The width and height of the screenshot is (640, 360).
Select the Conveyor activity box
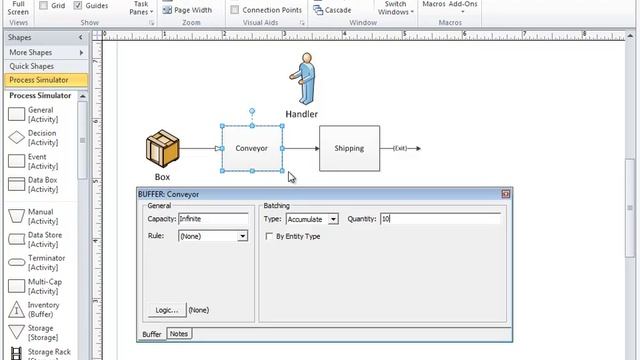click(252, 149)
